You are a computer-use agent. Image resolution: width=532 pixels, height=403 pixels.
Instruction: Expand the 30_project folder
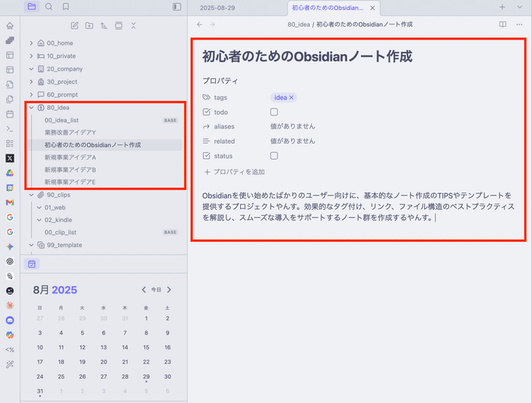pyautogui.click(x=31, y=82)
